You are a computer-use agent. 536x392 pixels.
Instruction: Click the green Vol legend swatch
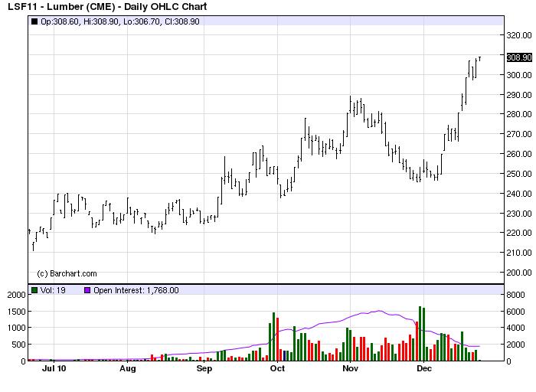[x=34, y=290]
